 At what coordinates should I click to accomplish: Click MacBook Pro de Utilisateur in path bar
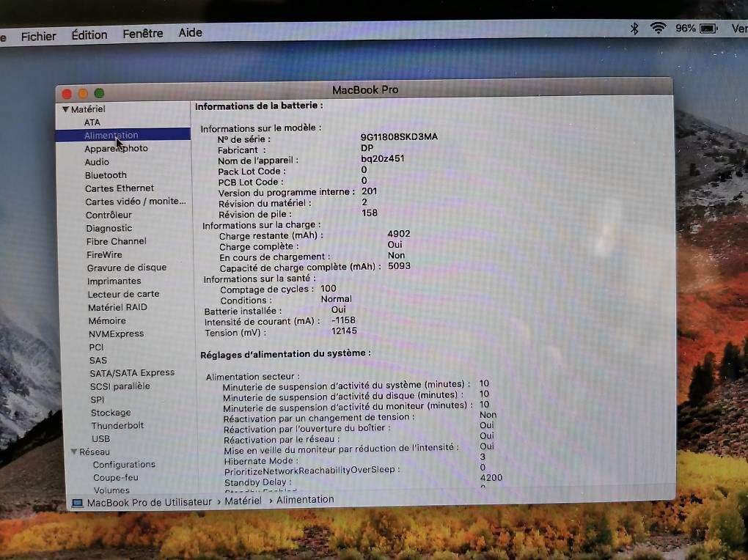pos(150,502)
